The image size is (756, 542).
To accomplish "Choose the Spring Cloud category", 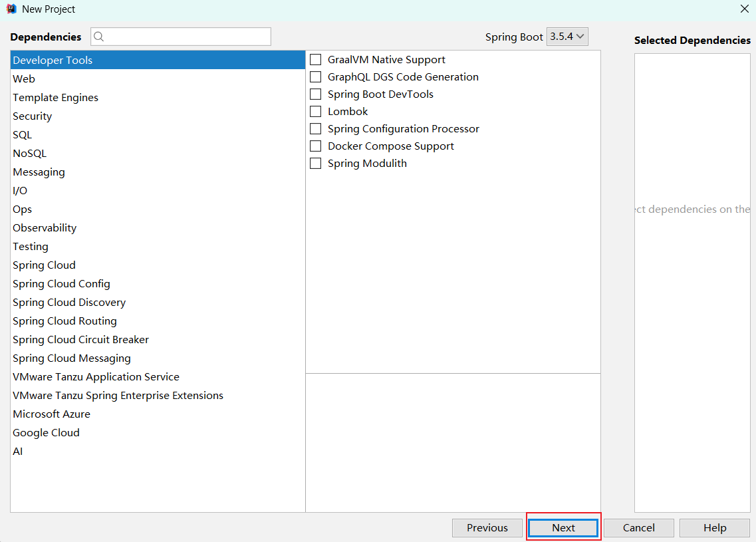I will (x=158, y=265).
